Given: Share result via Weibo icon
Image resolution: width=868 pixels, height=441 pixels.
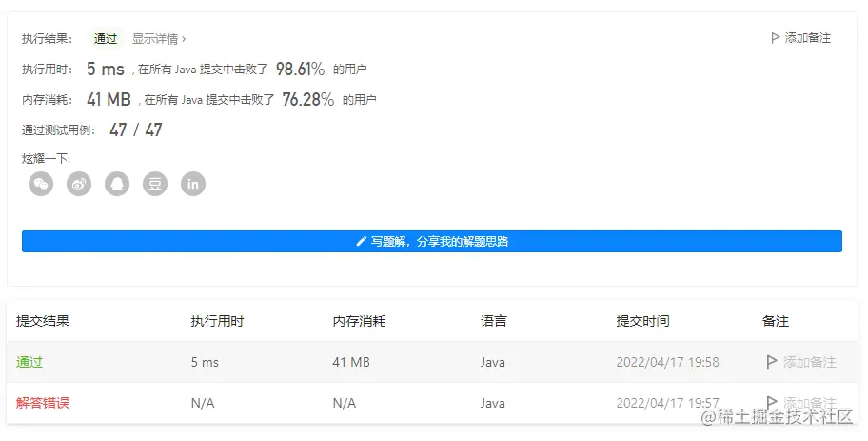Looking at the screenshot, I should pyautogui.click(x=79, y=184).
